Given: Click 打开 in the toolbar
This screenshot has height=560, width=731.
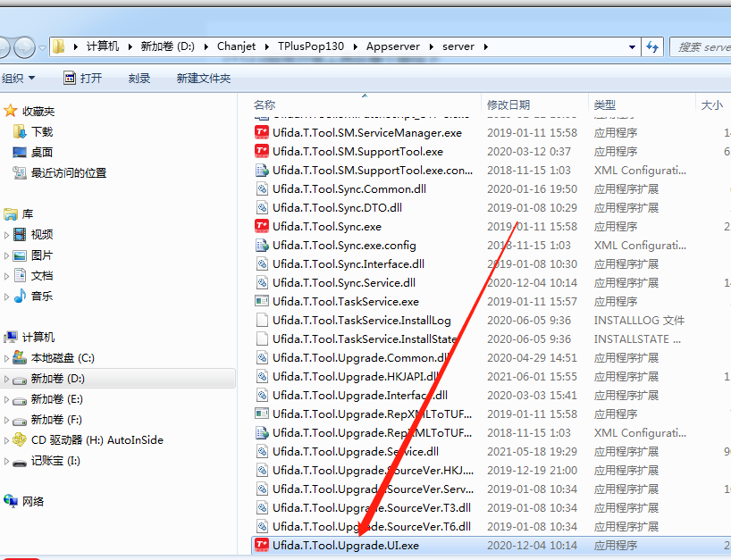Looking at the screenshot, I should pyautogui.click(x=83, y=78).
